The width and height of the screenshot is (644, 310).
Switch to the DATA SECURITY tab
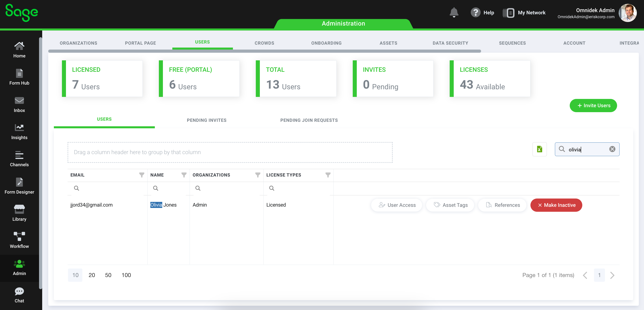(450, 43)
